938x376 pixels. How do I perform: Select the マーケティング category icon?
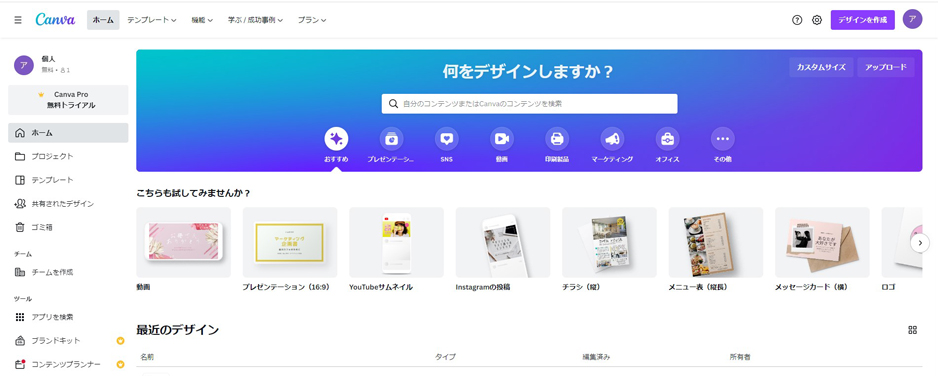point(612,139)
